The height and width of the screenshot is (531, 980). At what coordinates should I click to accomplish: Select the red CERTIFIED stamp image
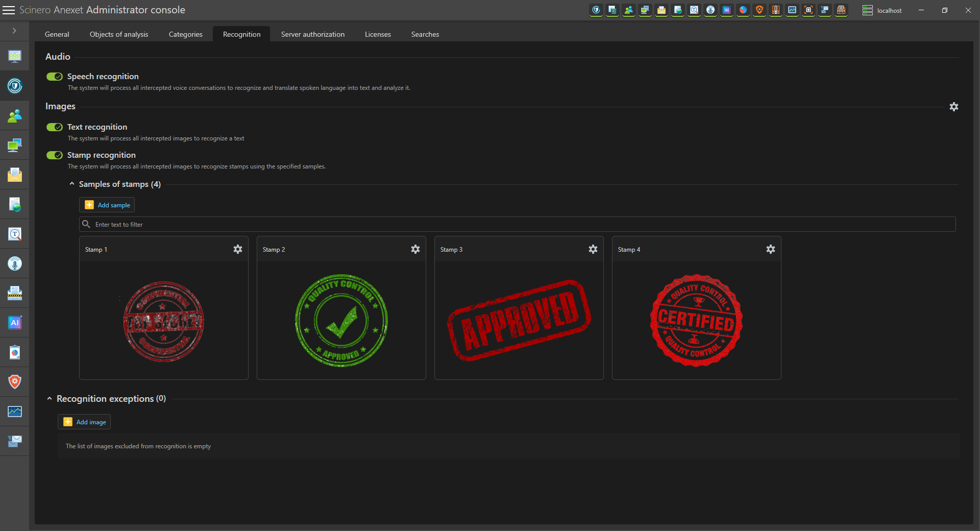696,321
